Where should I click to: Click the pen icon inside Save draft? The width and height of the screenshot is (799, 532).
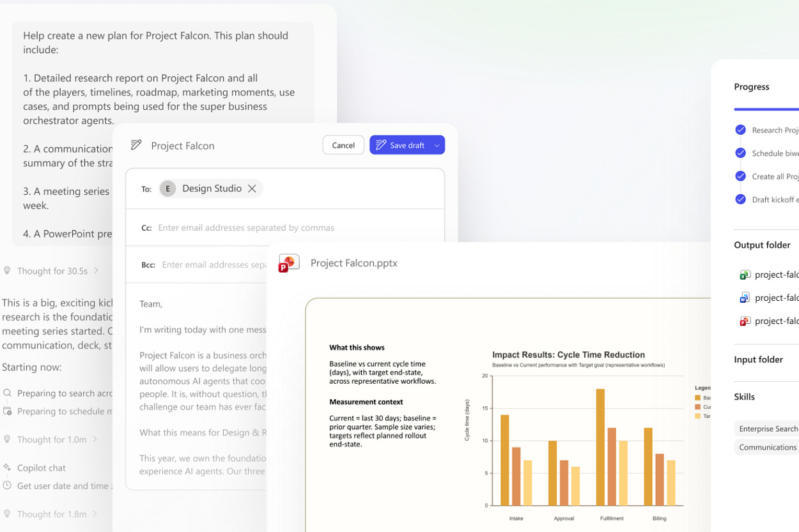pyautogui.click(x=381, y=145)
